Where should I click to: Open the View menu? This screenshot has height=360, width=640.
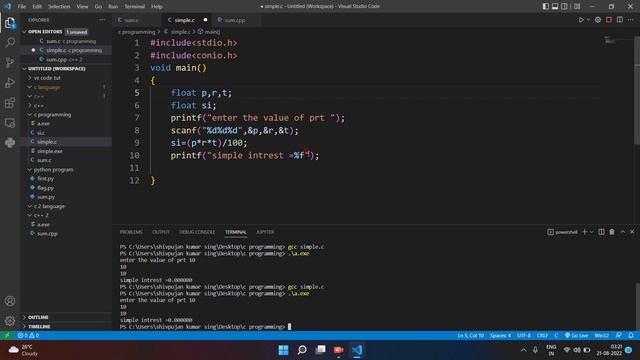tap(82, 7)
